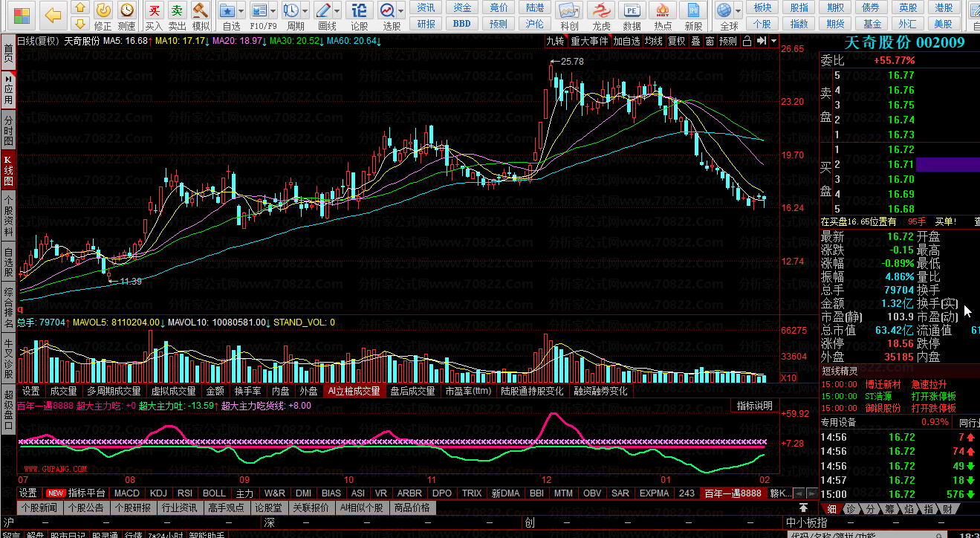Open the 超级盘口 sidebar tab
This screenshot has width=980, height=538.
coord(8,411)
